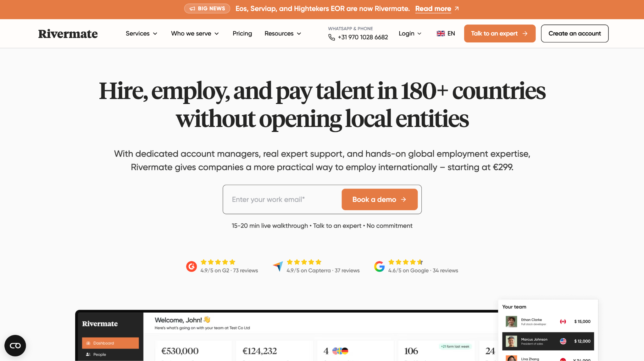
Task: Click the 106 stat card value
Action: tap(411, 351)
